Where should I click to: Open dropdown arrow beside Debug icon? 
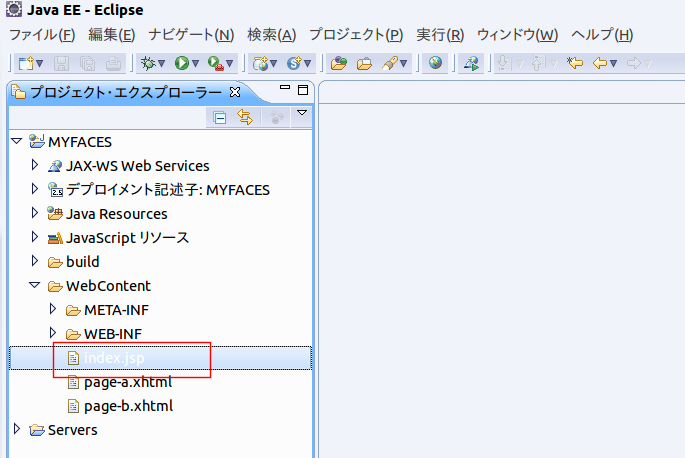click(161, 64)
